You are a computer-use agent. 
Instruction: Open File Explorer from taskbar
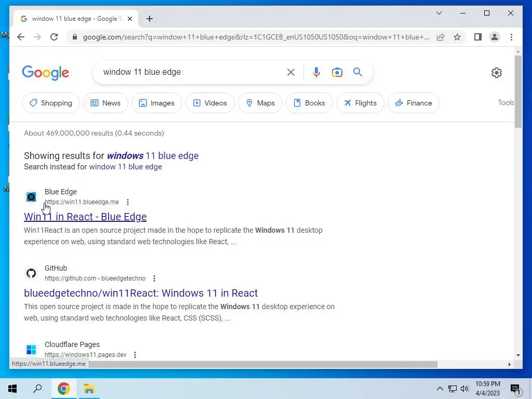(89, 389)
